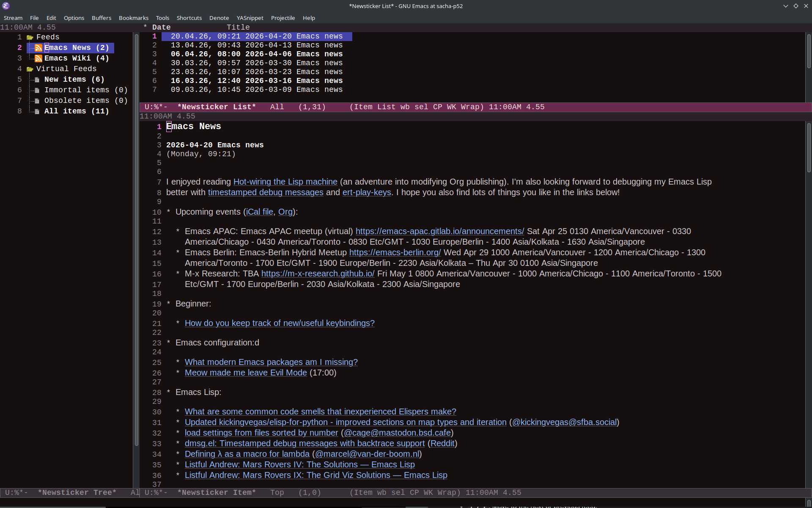Open the iCal file link
The width and height of the screenshot is (812, 508).
tap(260, 212)
